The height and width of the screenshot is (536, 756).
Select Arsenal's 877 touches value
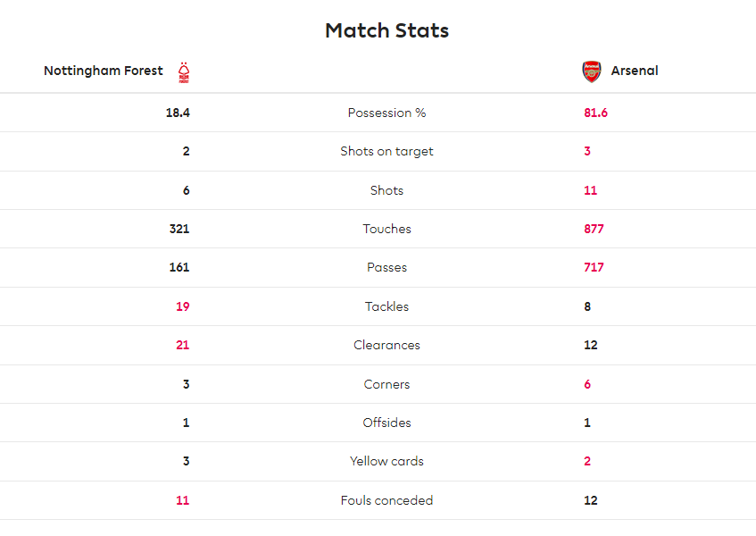point(594,229)
